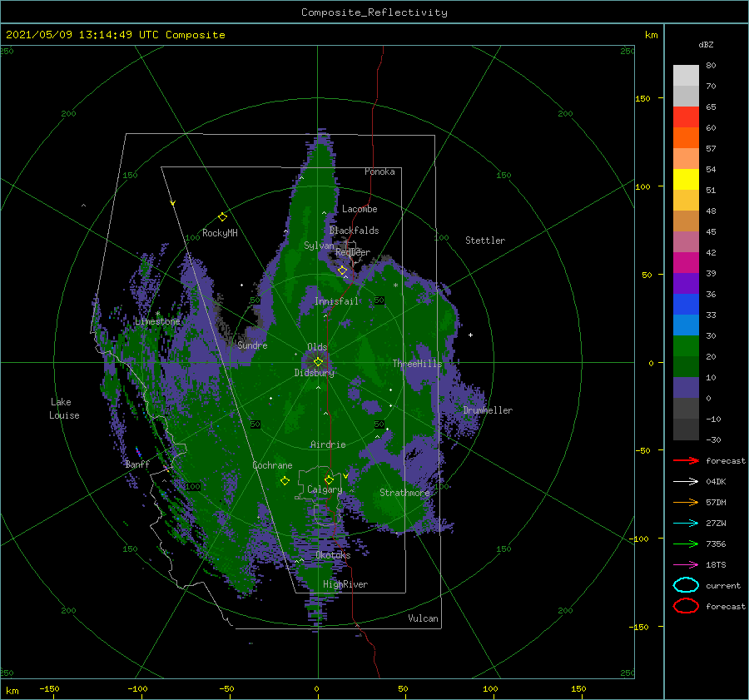Click the yellow radar-site marker at Olds

(318, 362)
